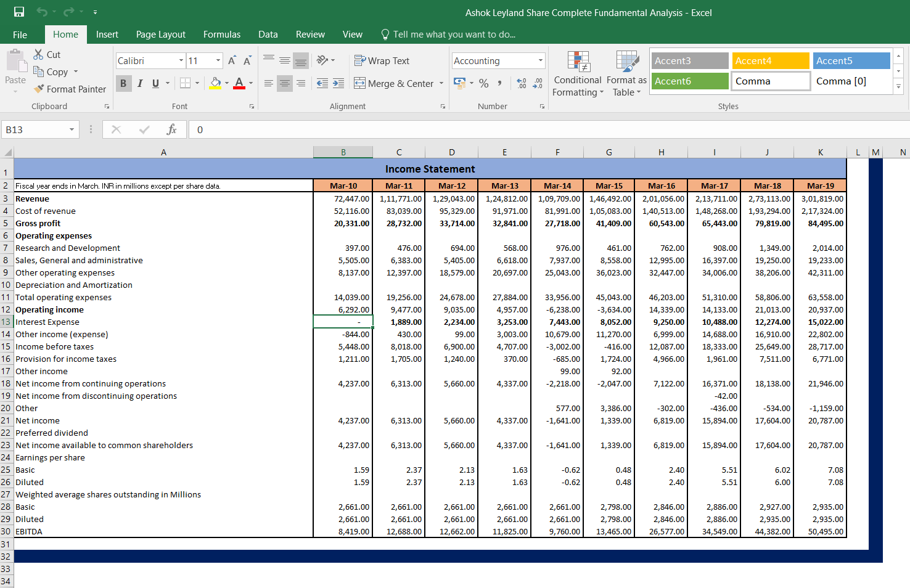Image resolution: width=910 pixels, height=588 pixels.
Task: Click Middle Align icon
Action: 285,60
